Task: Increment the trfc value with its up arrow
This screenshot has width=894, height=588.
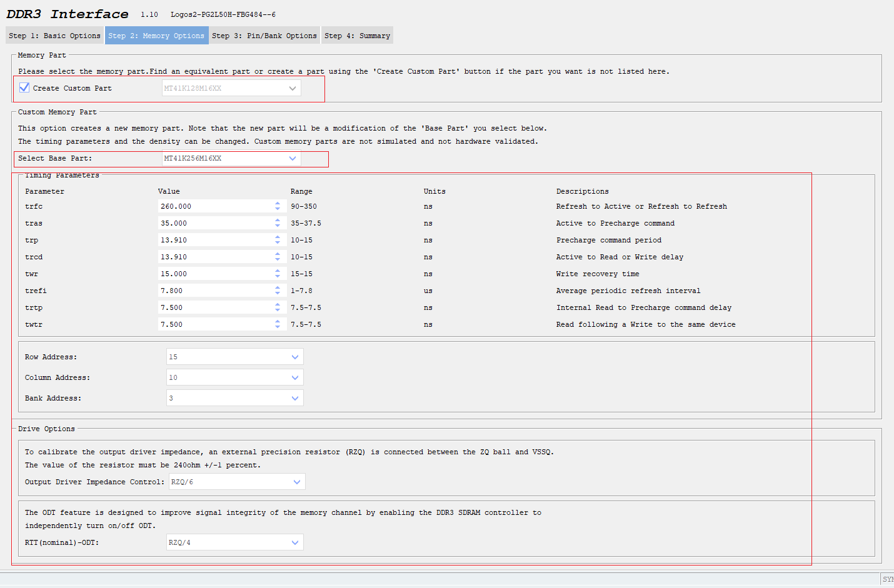Action: [x=278, y=203]
